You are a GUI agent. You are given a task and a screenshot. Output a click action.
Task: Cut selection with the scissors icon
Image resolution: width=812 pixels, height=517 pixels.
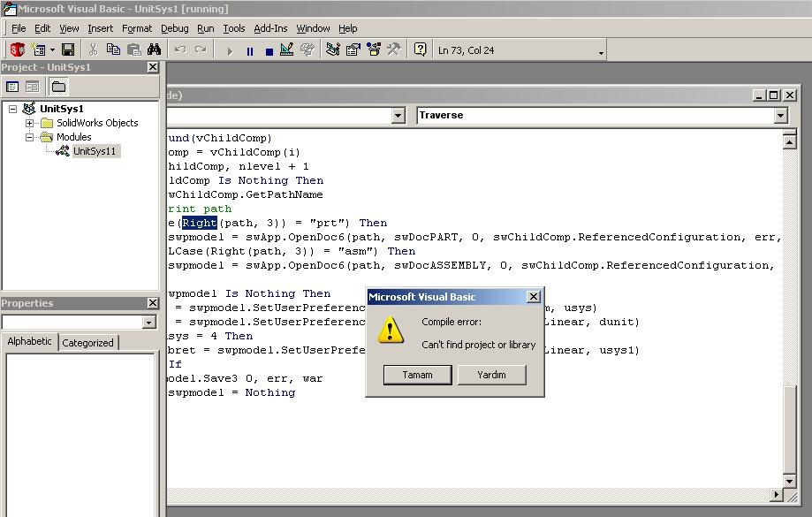(x=93, y=49)
